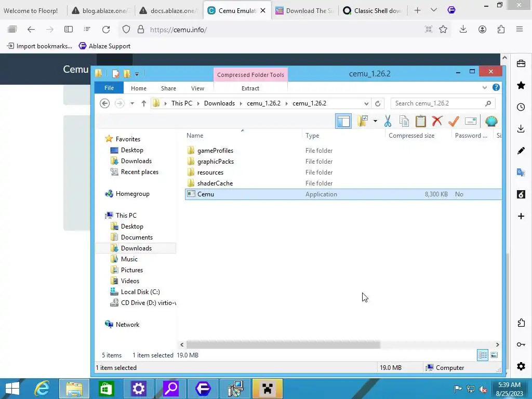
Task: Click This PC in address breadcrumb
Action: [x=181, y=103]
